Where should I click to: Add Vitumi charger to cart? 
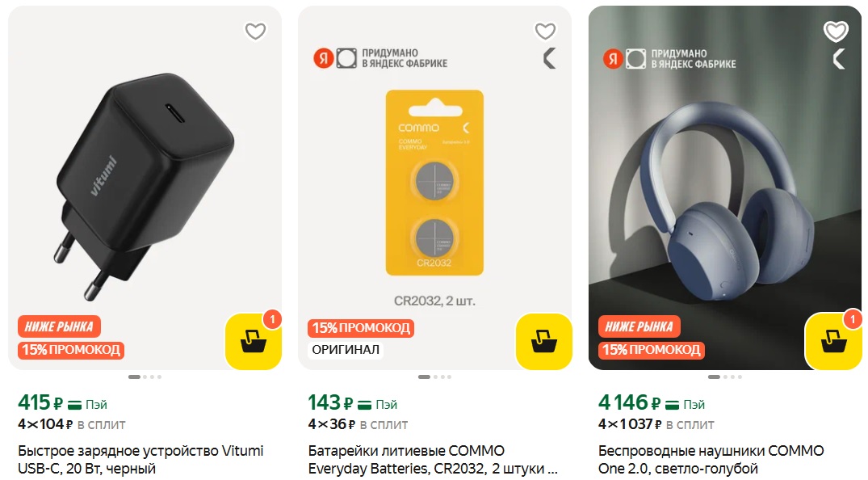[253, 341]
